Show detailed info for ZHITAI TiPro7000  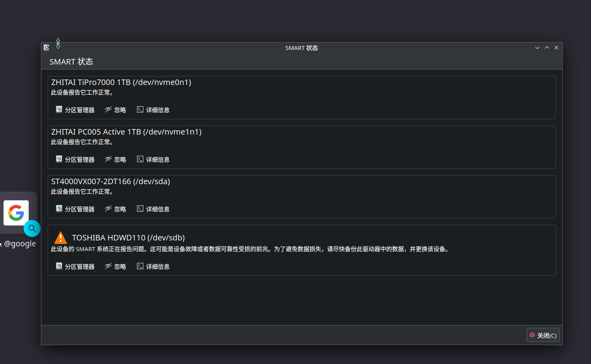pyautogui.click(x=153, y=110)
